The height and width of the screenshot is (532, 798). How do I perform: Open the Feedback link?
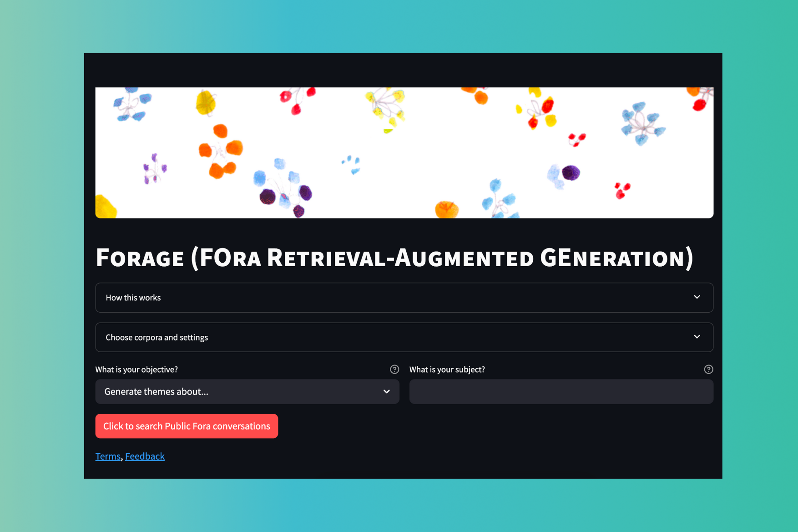tap(145, 456)
